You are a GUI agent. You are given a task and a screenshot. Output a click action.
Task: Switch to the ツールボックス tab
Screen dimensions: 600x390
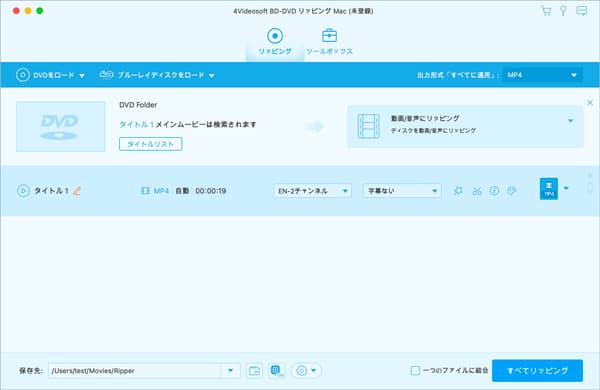coord(329,41)
